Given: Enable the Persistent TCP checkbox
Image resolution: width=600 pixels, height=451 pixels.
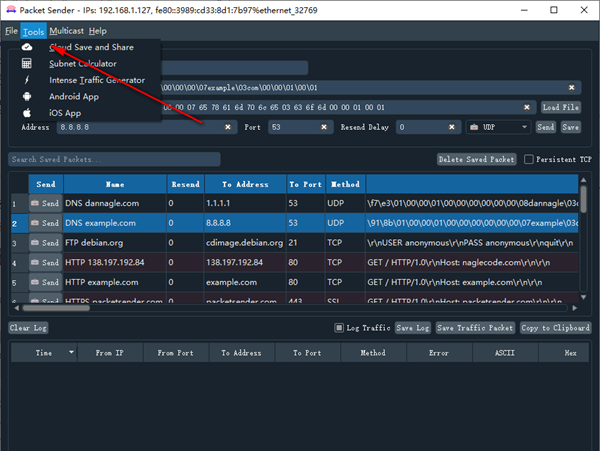Looking at the screenshot, I should point(528,160).
